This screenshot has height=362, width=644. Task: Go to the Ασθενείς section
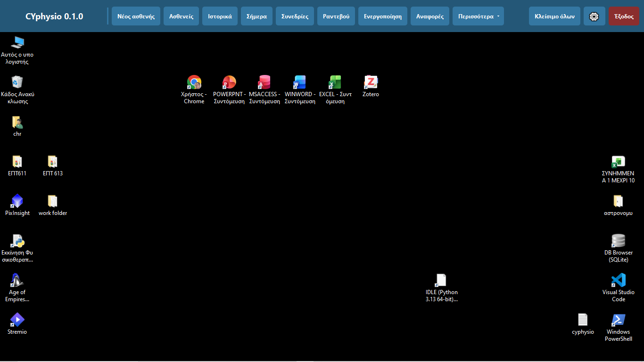tap(182, 16)
